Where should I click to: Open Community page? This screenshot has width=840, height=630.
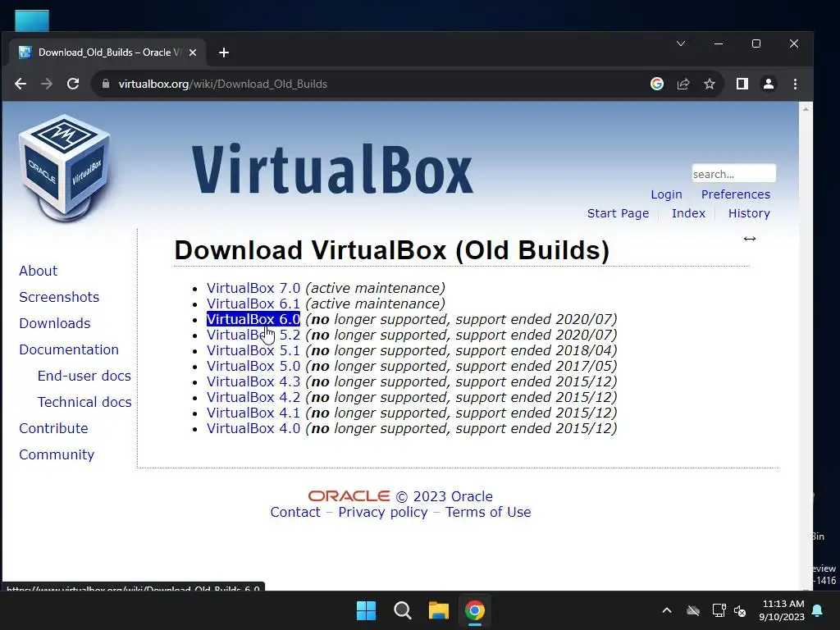(x=57, y=454)
